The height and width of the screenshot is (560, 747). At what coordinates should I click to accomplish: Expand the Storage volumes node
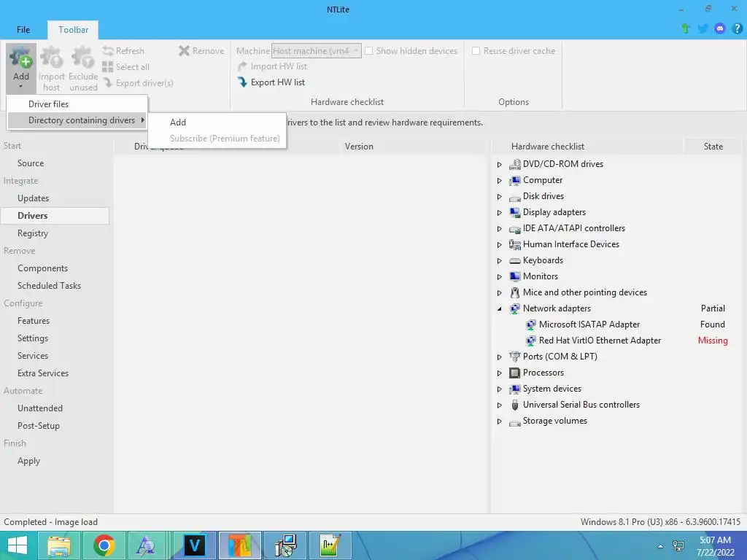(499, 421)
